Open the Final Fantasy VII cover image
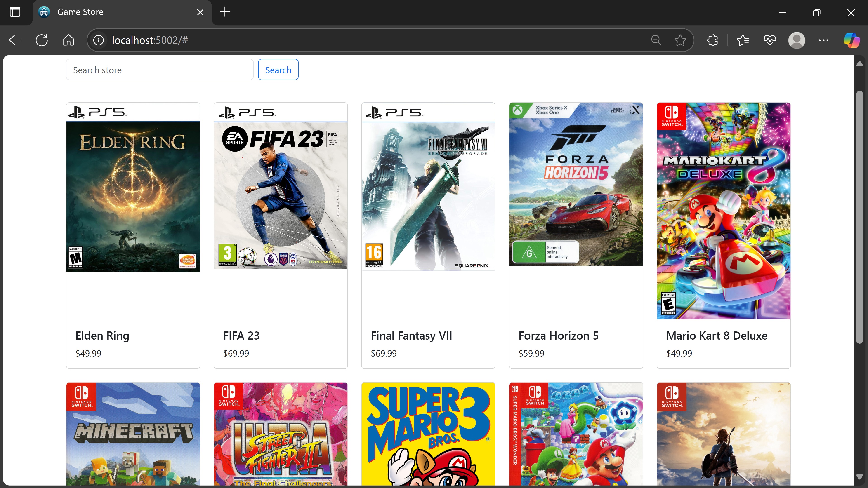 (x=428, y=187)
